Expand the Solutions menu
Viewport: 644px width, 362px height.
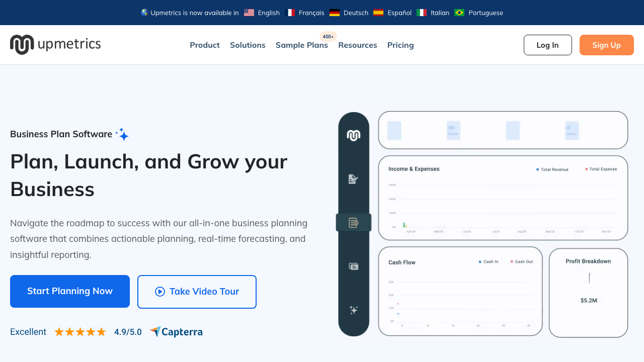coord(248,45)
